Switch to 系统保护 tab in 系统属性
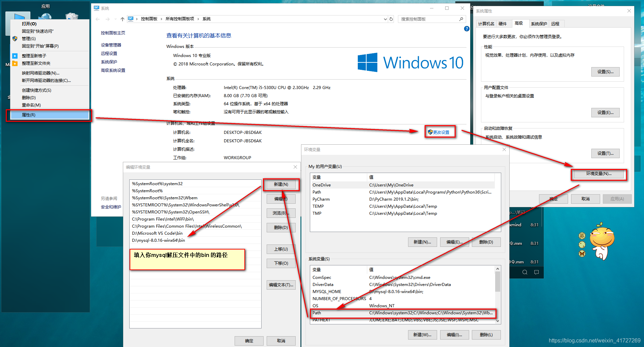The image size is (644, 347). point(539,24)
